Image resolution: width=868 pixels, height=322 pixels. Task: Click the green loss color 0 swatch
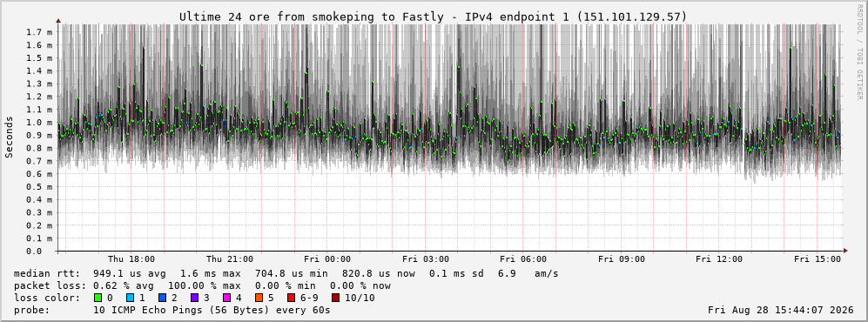point(98,298)
